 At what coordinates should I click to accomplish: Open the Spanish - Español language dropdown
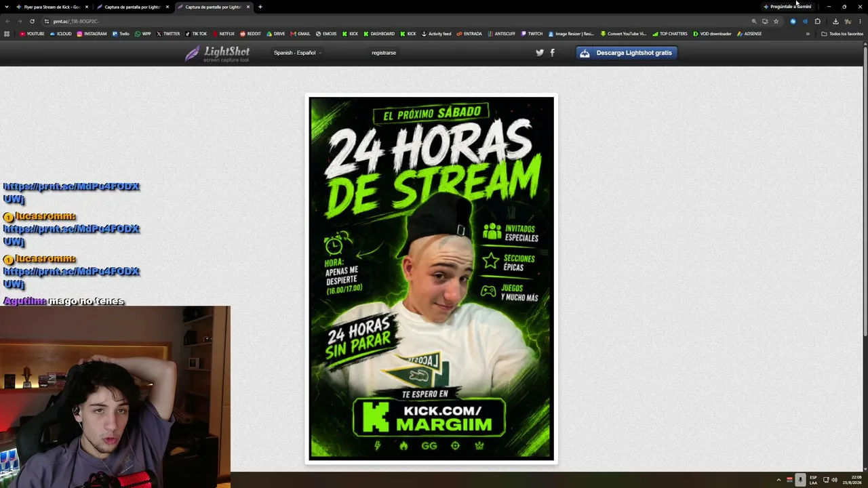tap(297, 53)
